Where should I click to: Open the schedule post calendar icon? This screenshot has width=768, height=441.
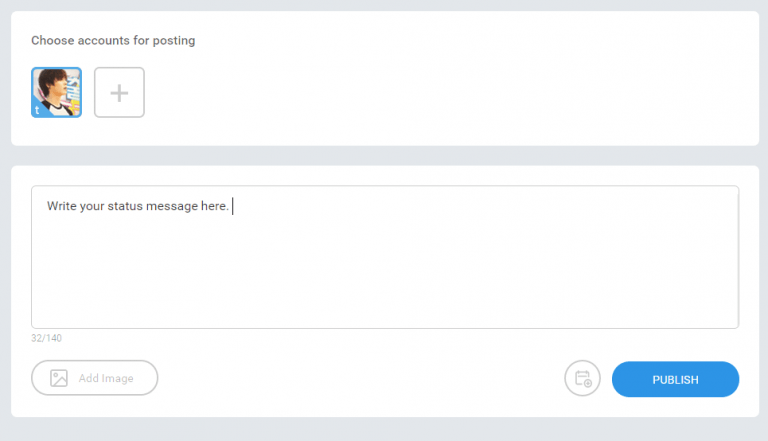582,378
